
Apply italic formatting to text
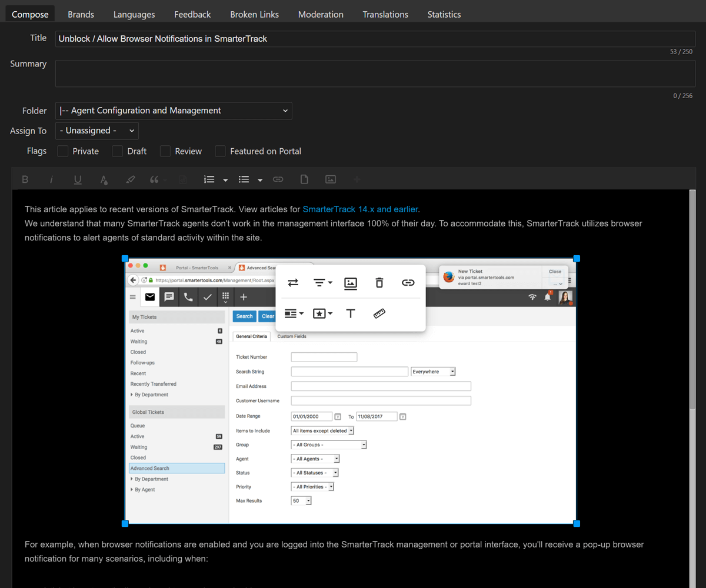click(51, 179)
